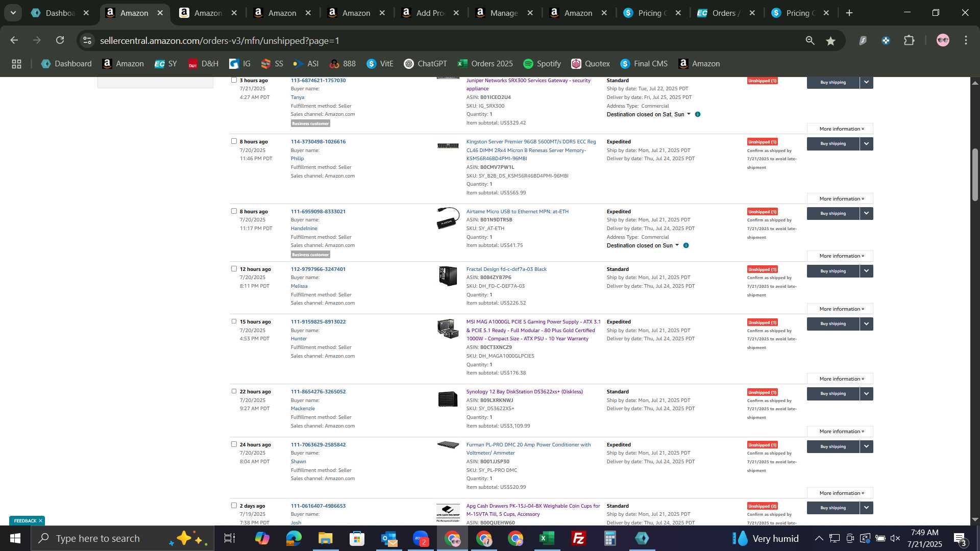Click Buy shipping for Fractal Design order
The image size is (980, 551).
[833, 271]
